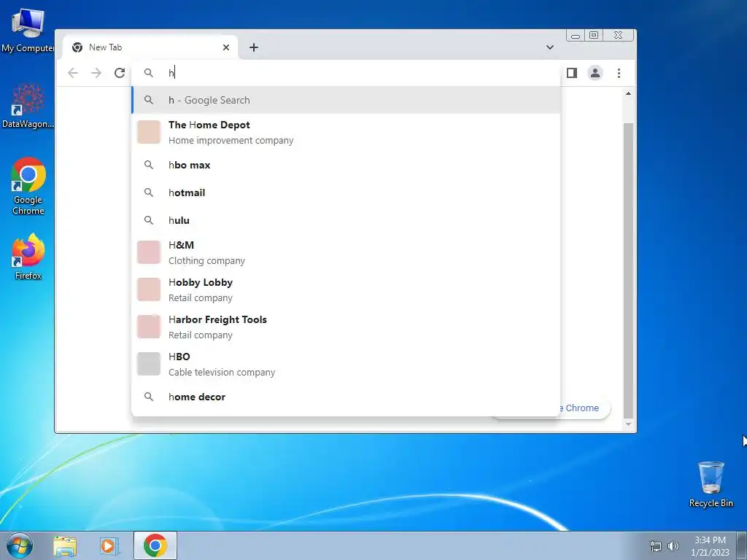Minimize the Chrome window
This screenshot has height=560, width=747.
coord(576,35)
